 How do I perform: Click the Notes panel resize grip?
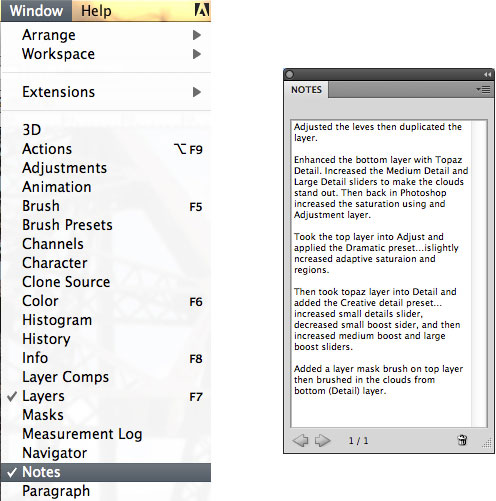coord(487,443)
